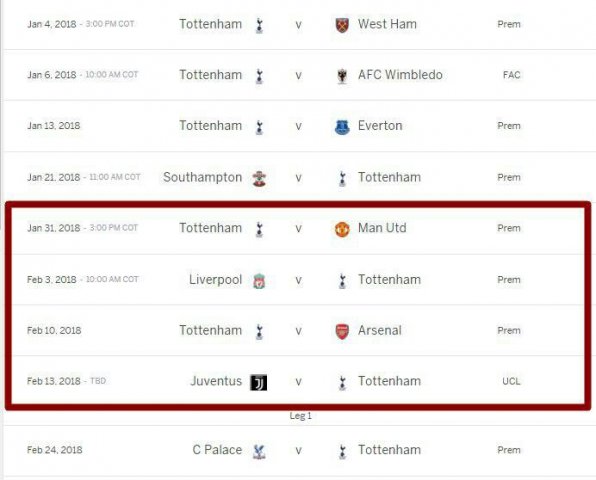Click the West Ham club crest

point(342,25)
